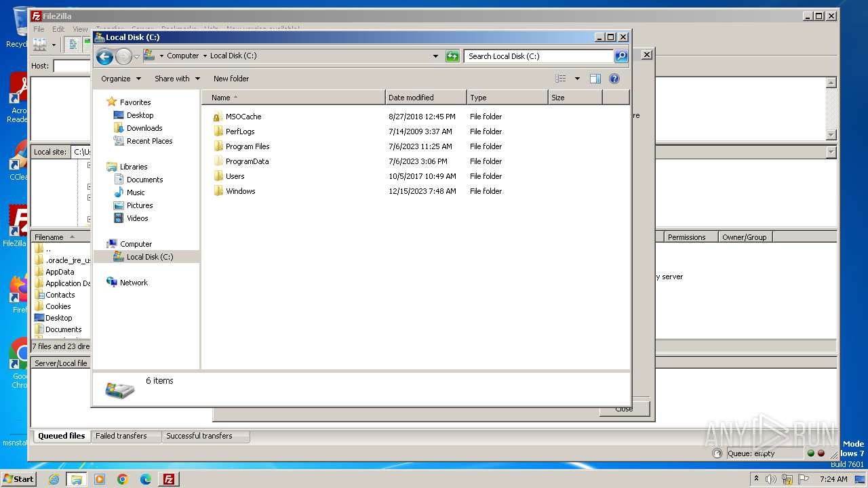Open FileZilla File menu

click(x=39, y=29)
